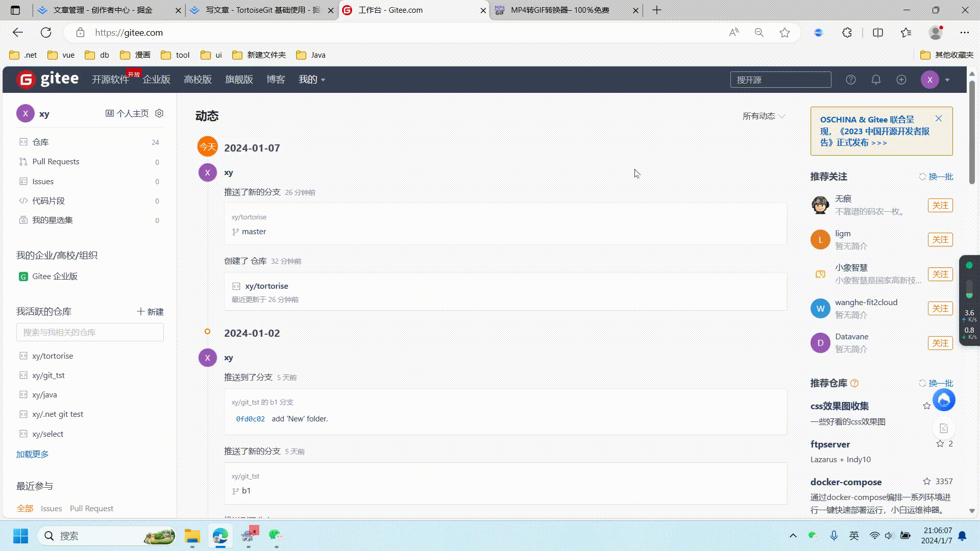Open 我的星选集 in the sidebar
This screenshot has height=551, width=980.
click(x=89, y=220)
